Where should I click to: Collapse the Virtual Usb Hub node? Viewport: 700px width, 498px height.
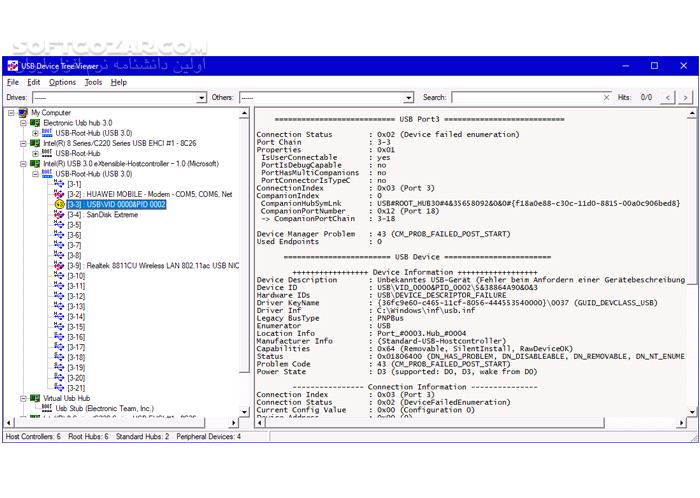[x=23, y=398]
